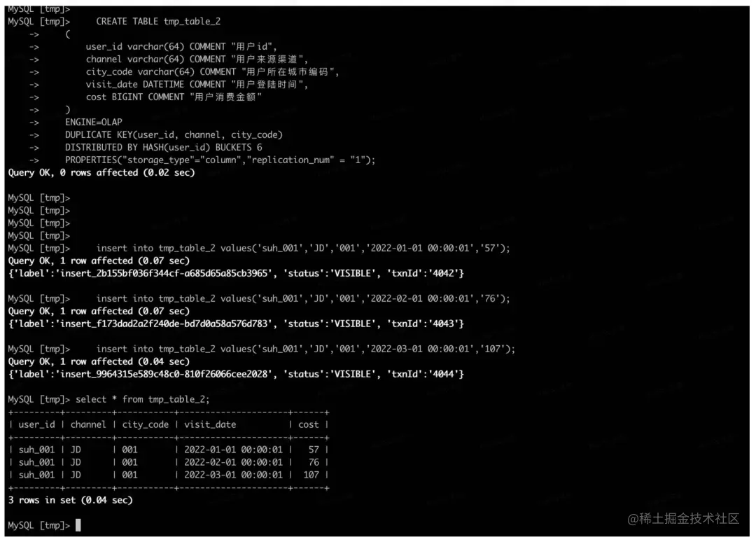Click the user_id varchar(64) column definition line
This screenshot has width=756, height=542.
[x=181, y=47]
